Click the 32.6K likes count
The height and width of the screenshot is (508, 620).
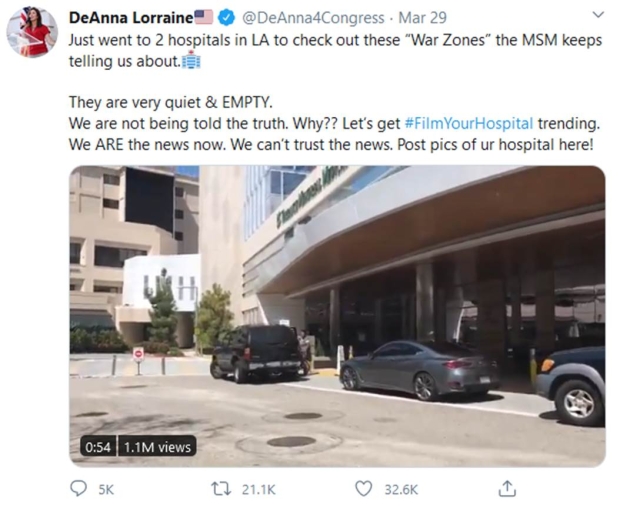(x=401, y=489)
